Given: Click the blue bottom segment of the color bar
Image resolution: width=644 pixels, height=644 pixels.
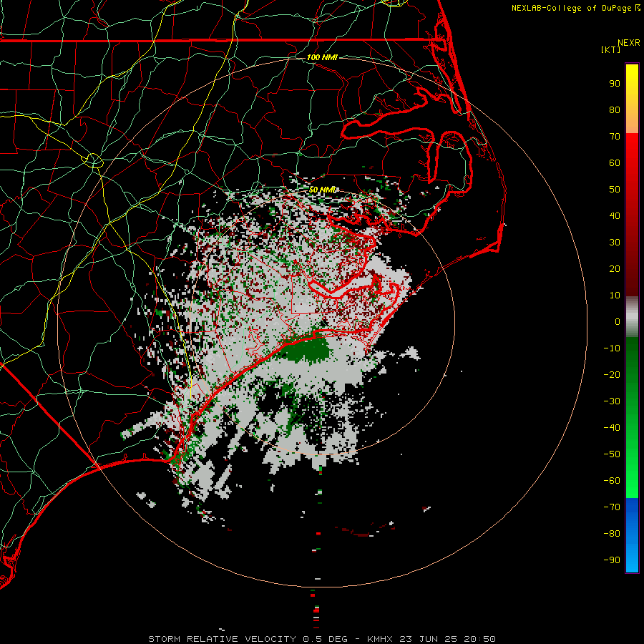Looking at the screenshot, I should coord(632,535).
